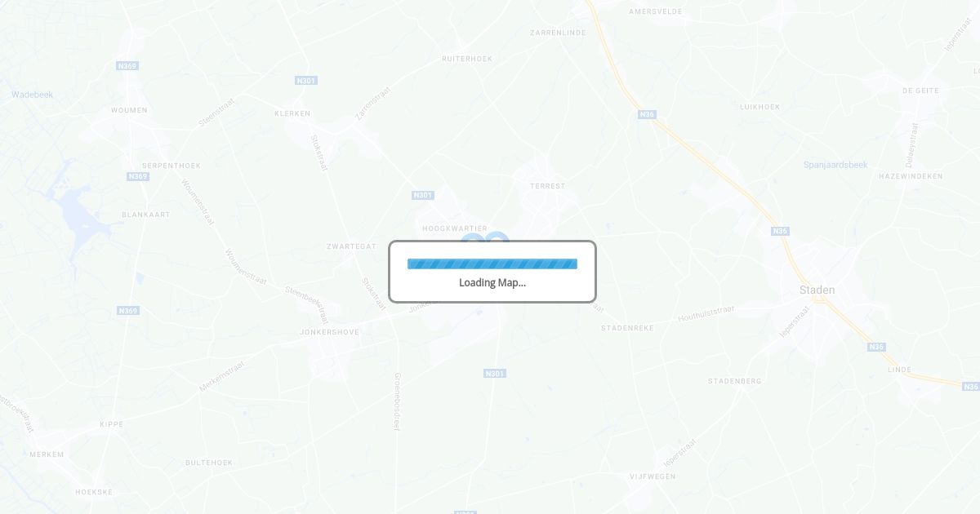
Task: Click the Blankaart lake on the map
Action: click(x=76, y=214)
